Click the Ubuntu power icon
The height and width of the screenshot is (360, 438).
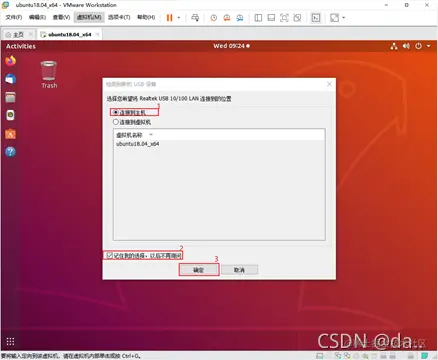click(x=419, y=46)
